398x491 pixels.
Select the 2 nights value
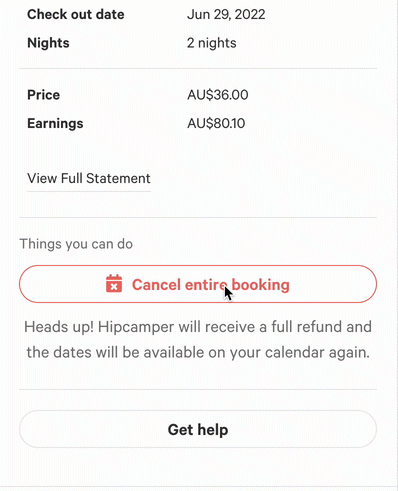212,43
